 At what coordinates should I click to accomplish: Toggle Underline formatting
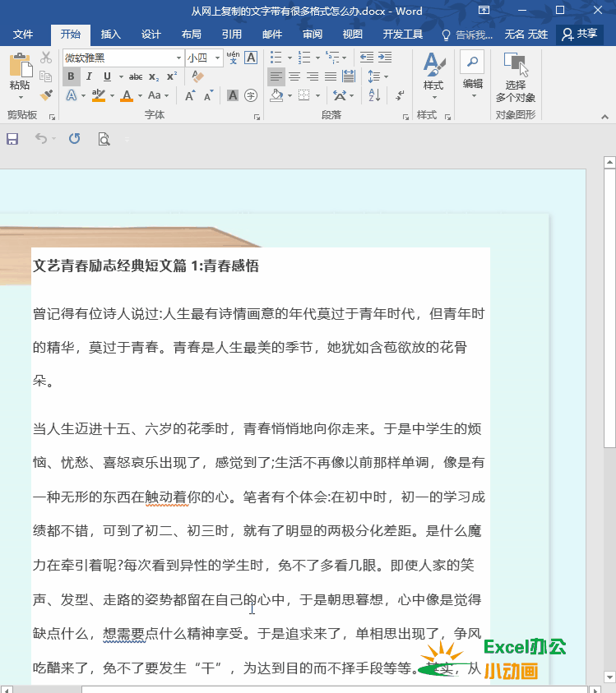tap(107, 76)
